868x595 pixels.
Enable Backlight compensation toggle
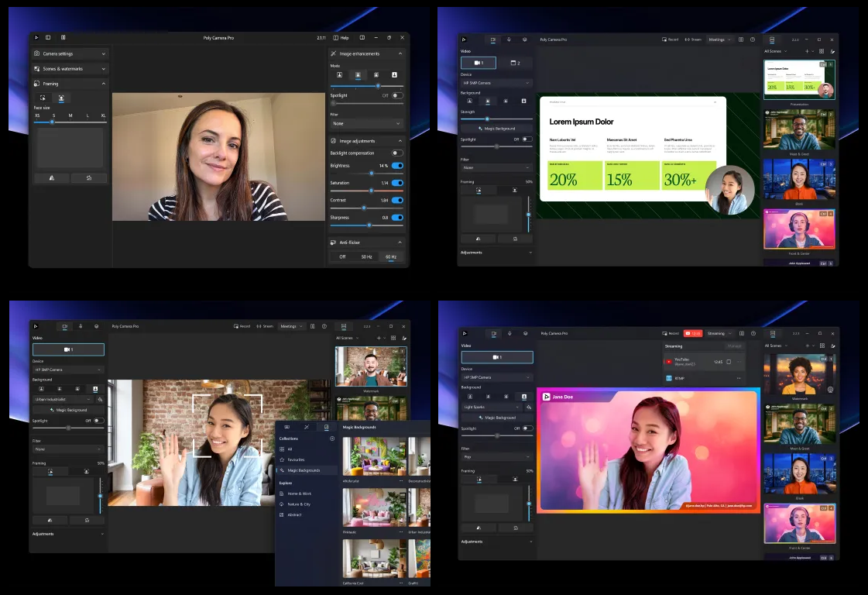point(397,153)
